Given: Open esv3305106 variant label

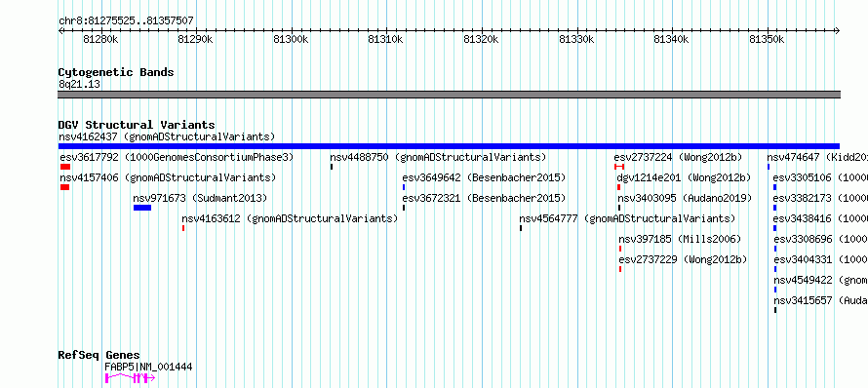Looking at the screenshot, I should point(820,177).
